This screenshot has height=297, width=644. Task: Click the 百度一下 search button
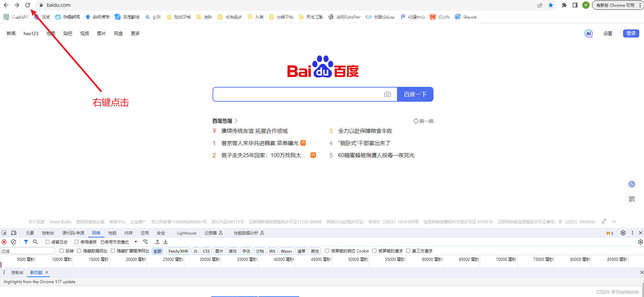tap(415, 94)
